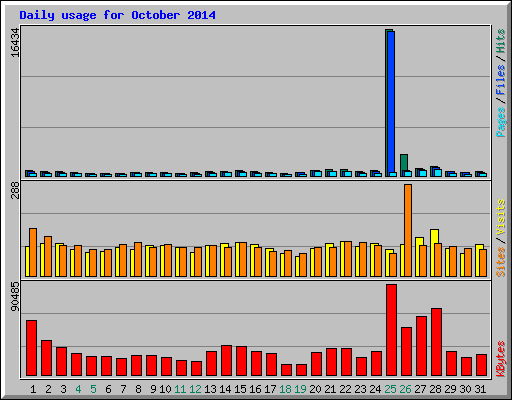Click the tall orange Sites bar on day 26
The height and width of the screenshot is (400, 512).
(408, 230)
